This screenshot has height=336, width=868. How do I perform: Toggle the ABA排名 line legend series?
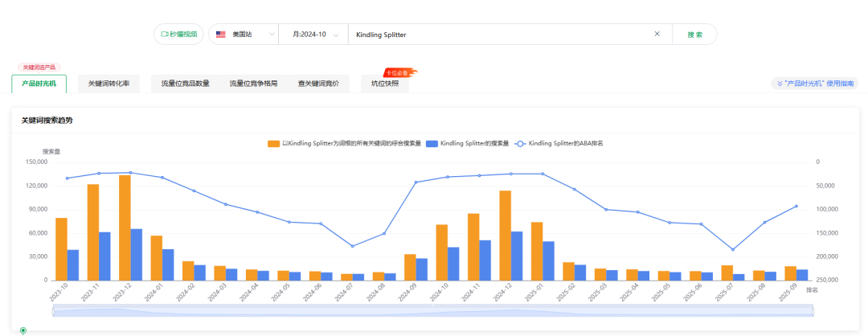point(559,143)
